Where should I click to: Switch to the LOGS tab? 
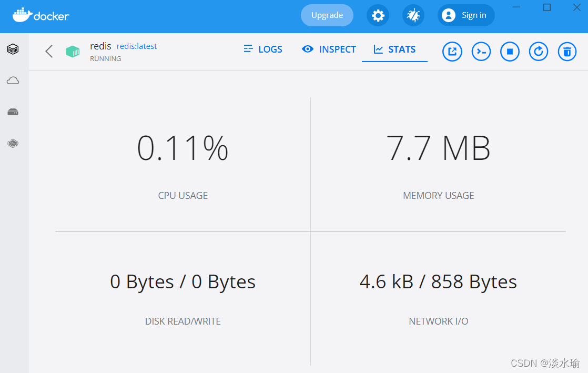pos(263,49)
